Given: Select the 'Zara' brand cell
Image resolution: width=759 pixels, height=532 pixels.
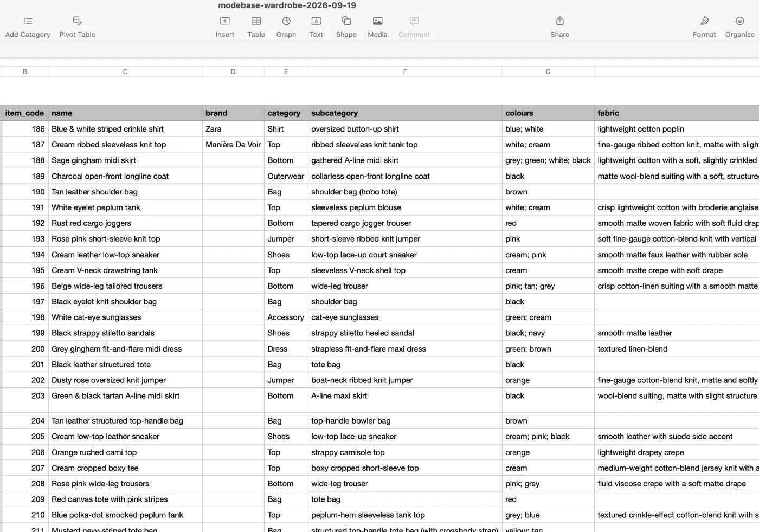Looking at the screenshot, I should 233,129.
